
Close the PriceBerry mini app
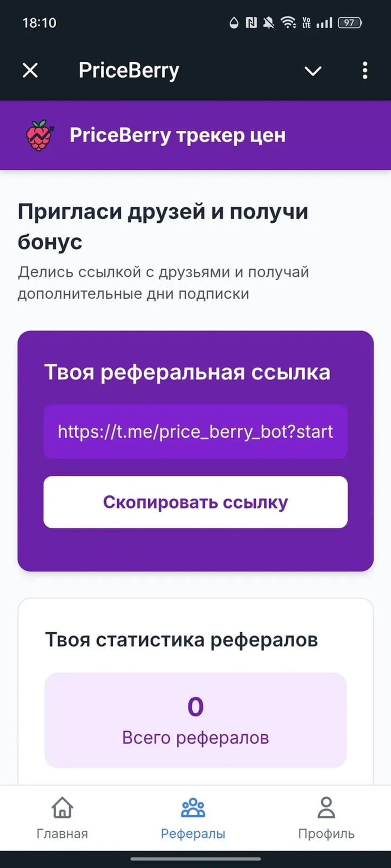click(30, 71)
